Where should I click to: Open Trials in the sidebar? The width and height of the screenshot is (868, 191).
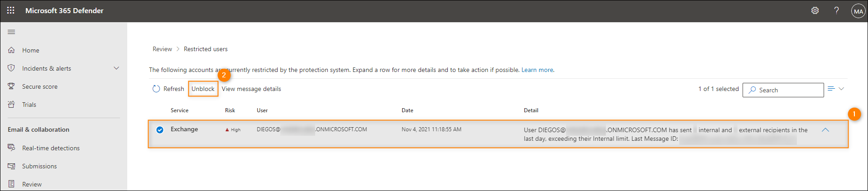pos(29,105)
